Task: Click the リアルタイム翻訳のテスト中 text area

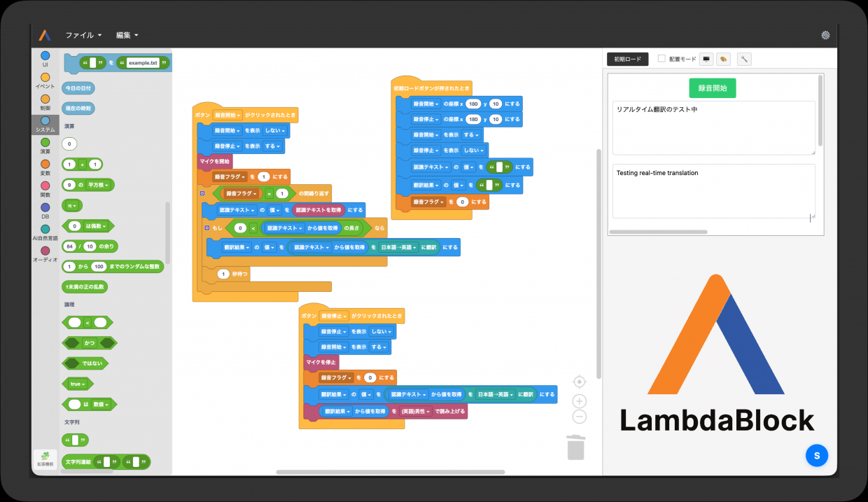Action: click(713, 127)
